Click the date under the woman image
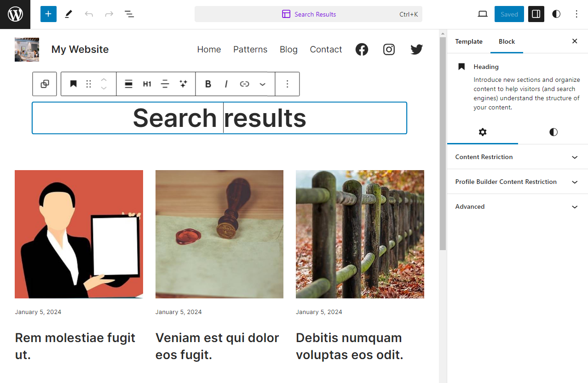The image size is (588, 383). pyautogui.click(x=38, y=312)
